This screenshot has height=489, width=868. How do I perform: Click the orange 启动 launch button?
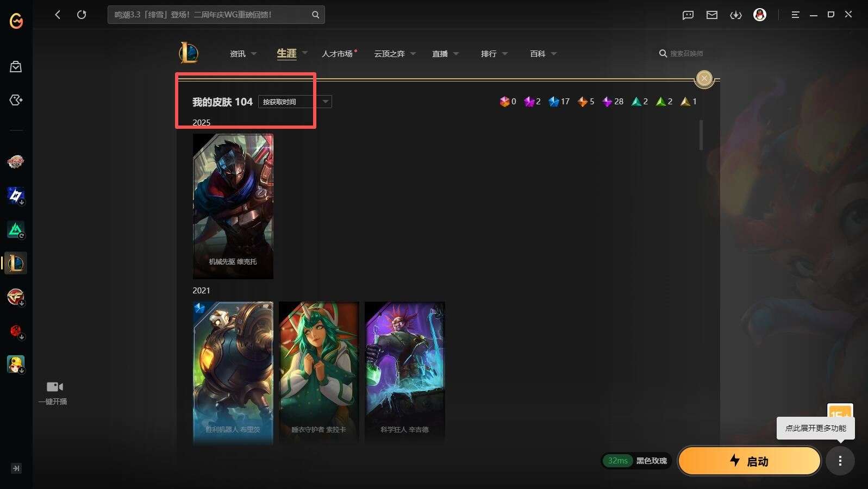point(749,461)
